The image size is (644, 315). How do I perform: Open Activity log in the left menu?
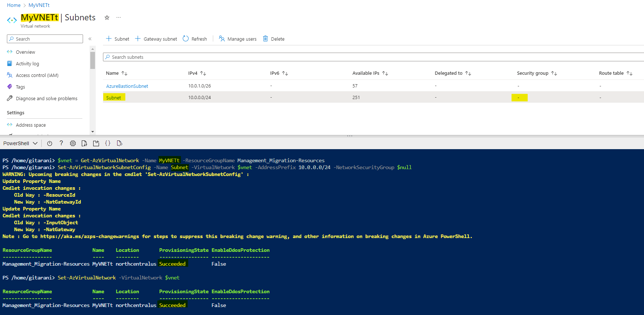coord(27,64)
